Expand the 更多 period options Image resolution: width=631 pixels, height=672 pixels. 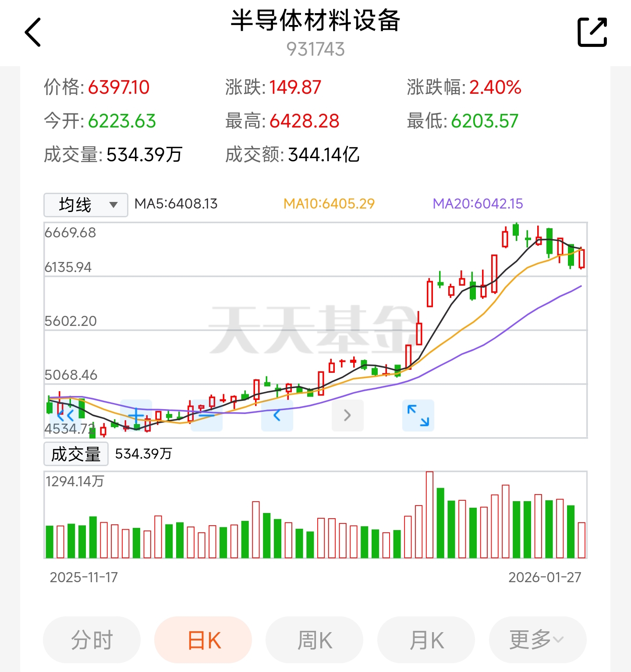click(x=538, y=640)
